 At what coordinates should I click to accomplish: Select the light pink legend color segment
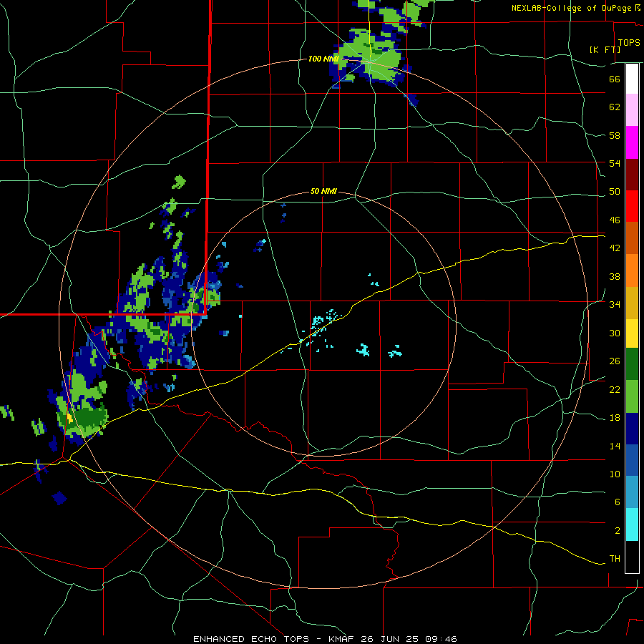pyautogui.click(x=632, y=110)
